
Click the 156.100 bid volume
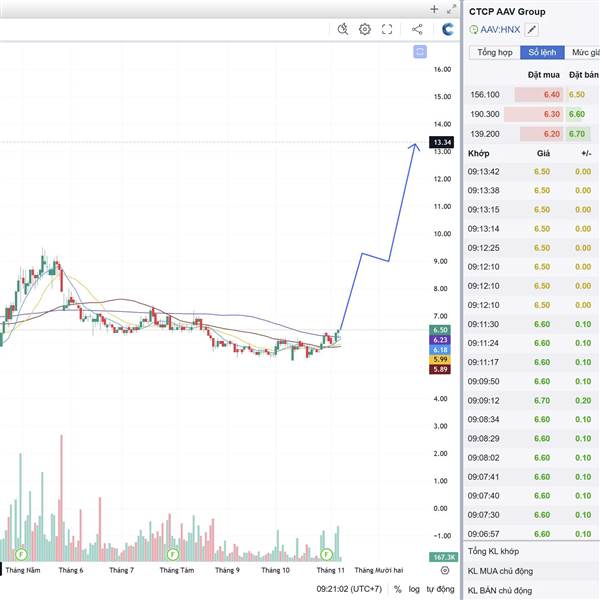pos(484,95)
